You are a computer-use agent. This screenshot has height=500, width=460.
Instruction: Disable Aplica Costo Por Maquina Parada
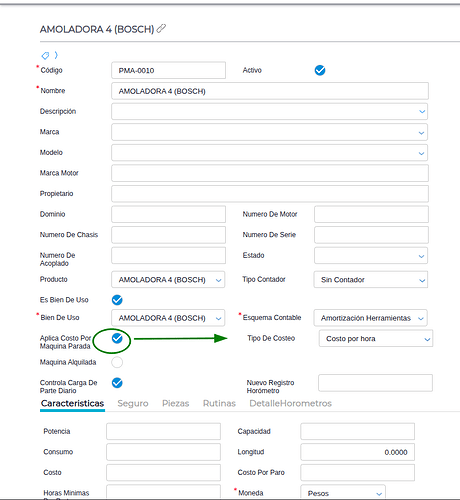coord(117,338)
